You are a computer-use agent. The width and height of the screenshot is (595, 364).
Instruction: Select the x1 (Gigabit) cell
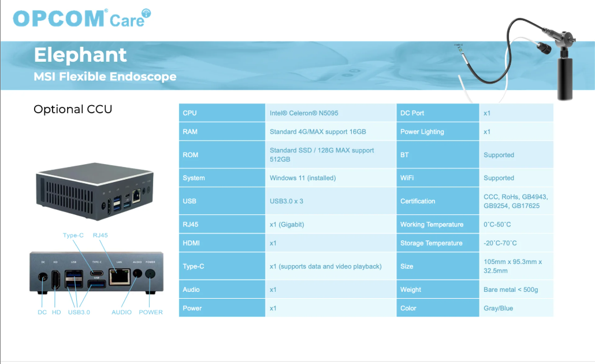click(330, 224)
